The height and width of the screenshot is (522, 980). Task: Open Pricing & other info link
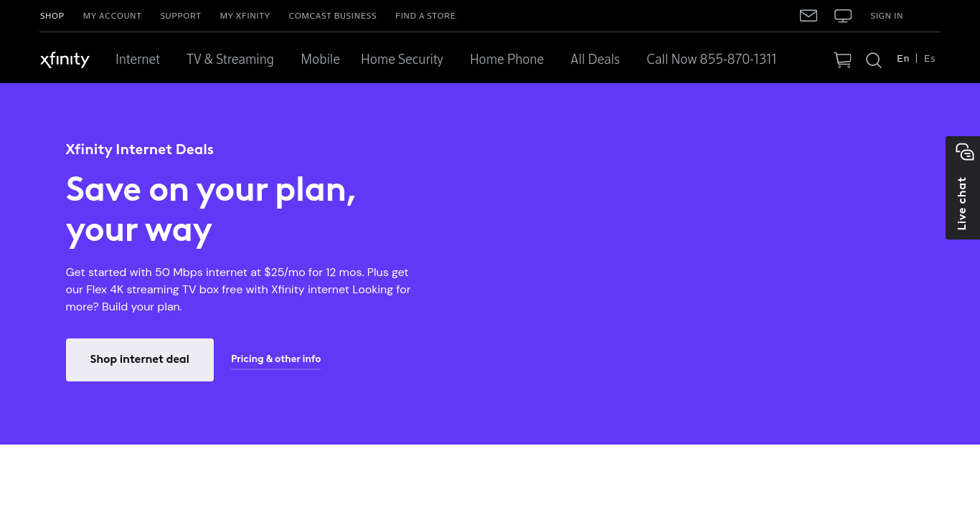[275, 359]
